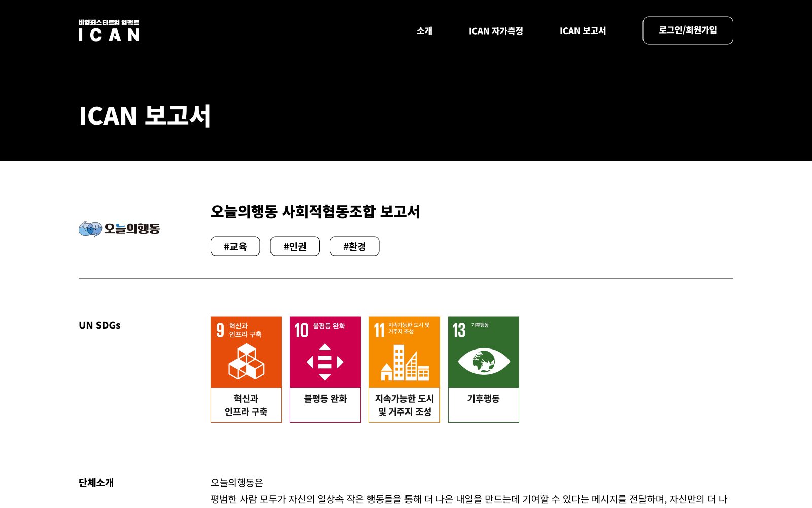
Task: Click the 불평등 완화 card label
Action: coord(325,399)
